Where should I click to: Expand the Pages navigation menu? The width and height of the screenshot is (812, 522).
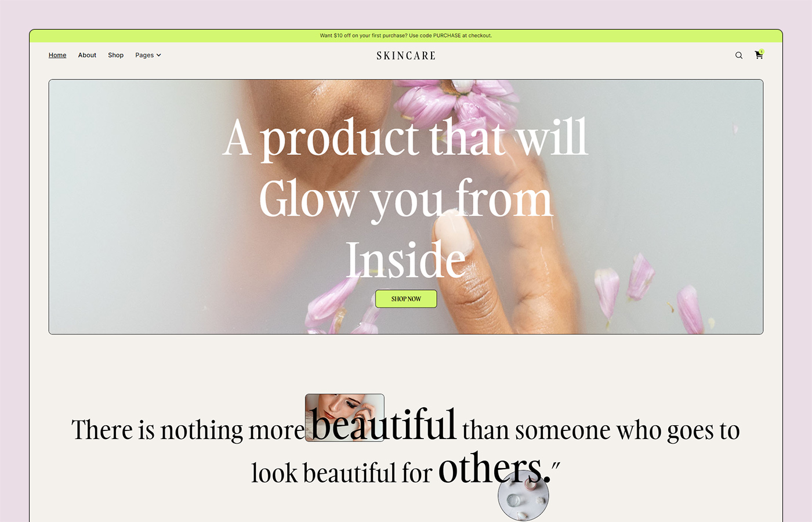[148, 55]
